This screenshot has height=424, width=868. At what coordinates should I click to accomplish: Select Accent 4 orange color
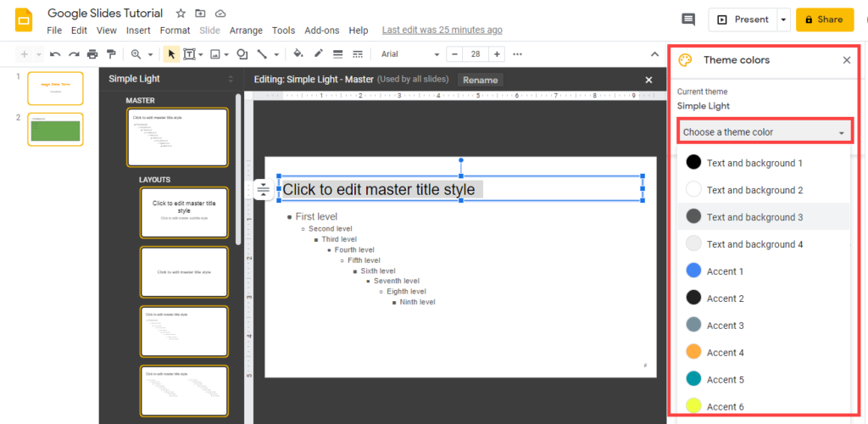[x=764, y=353]
